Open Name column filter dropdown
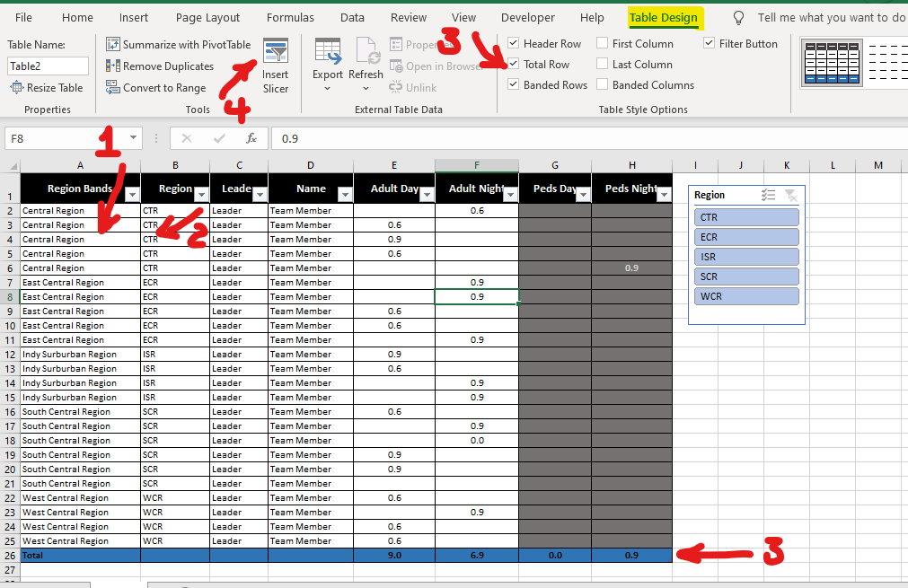This screenshot has width=908, height=588. click(345, 195)
